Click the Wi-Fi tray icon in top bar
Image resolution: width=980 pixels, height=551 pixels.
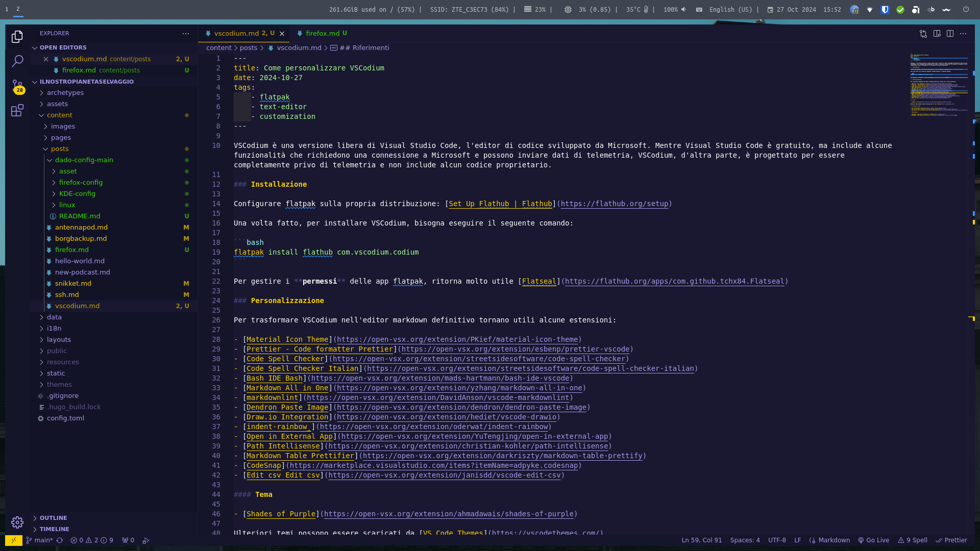(870, 10)
